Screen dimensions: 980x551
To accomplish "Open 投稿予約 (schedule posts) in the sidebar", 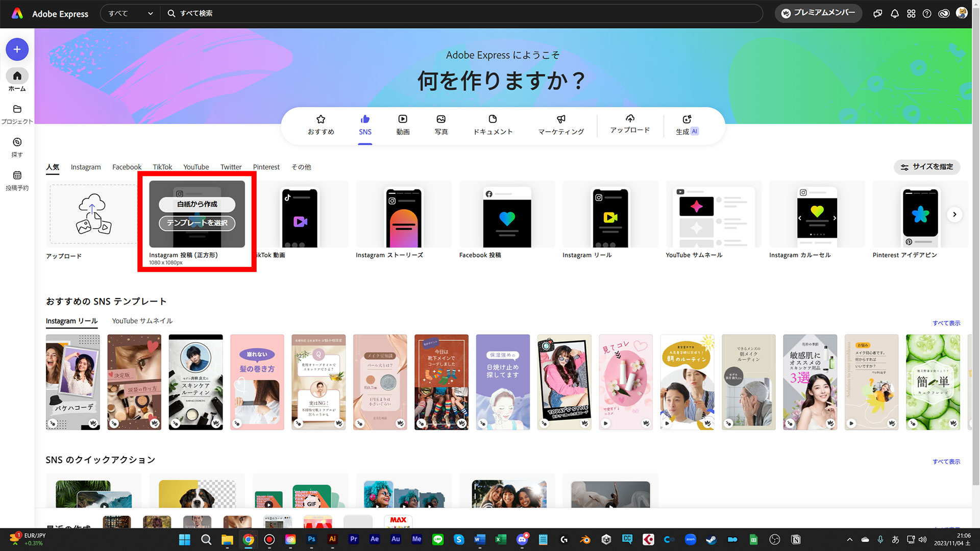I will pos(17,178).
